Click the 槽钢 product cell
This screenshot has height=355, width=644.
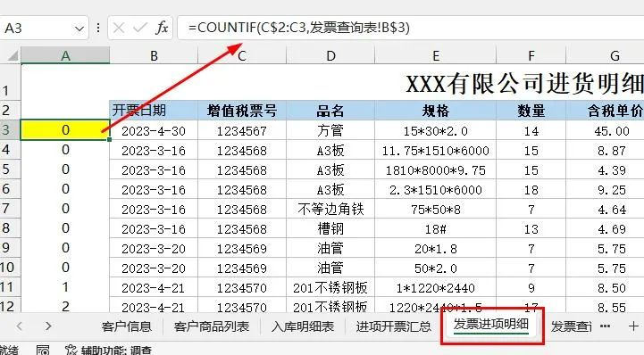coord(330,228)
